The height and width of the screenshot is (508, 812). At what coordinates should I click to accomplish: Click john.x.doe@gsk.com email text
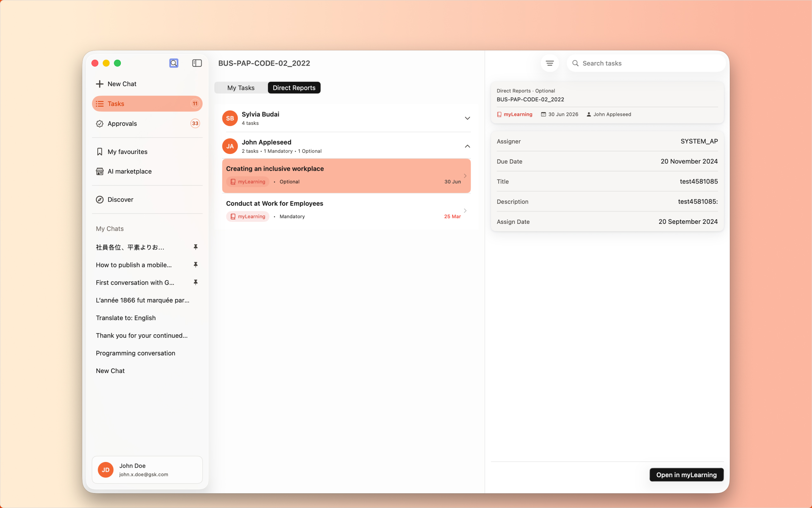tap(144, 474)
